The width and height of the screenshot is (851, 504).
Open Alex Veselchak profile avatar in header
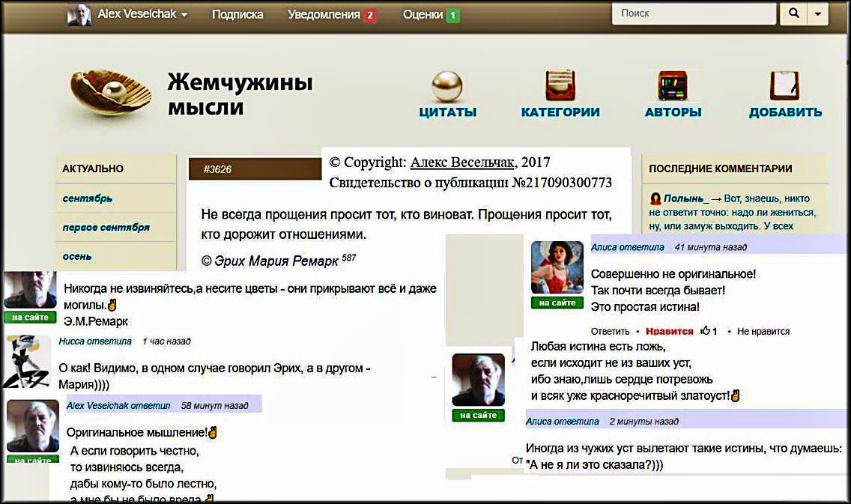(79, 15)
